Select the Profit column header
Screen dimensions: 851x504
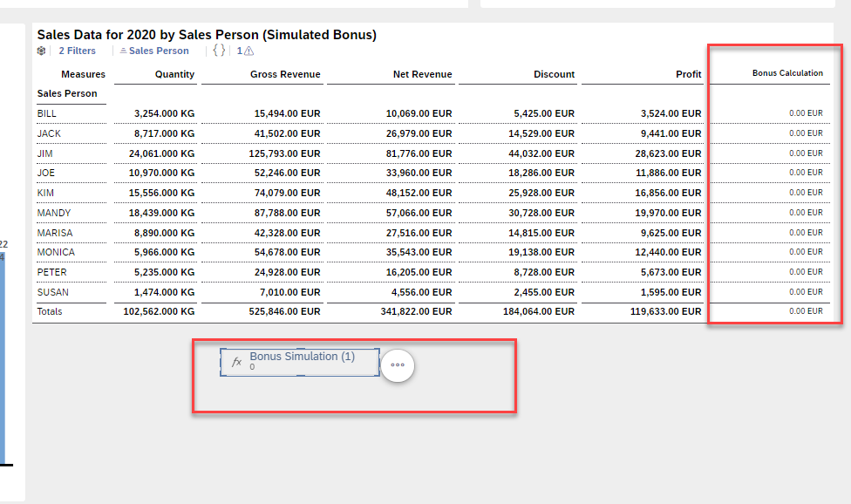[688, 74]
